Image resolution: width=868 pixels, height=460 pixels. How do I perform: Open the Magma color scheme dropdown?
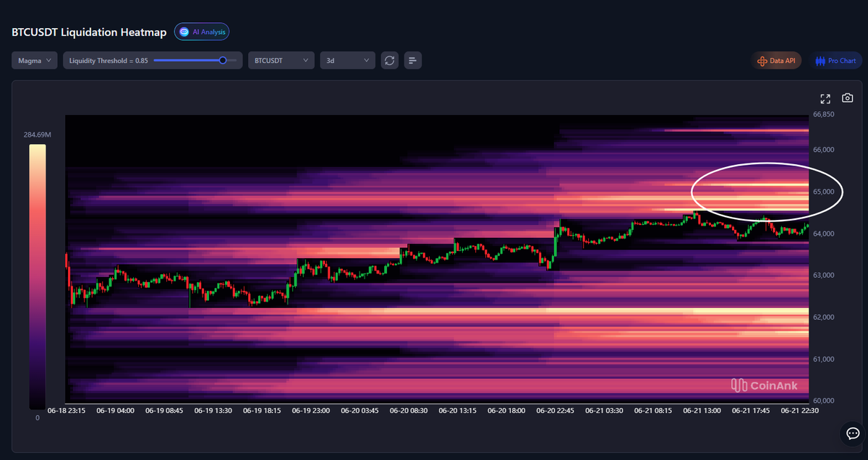click(35, 61)
